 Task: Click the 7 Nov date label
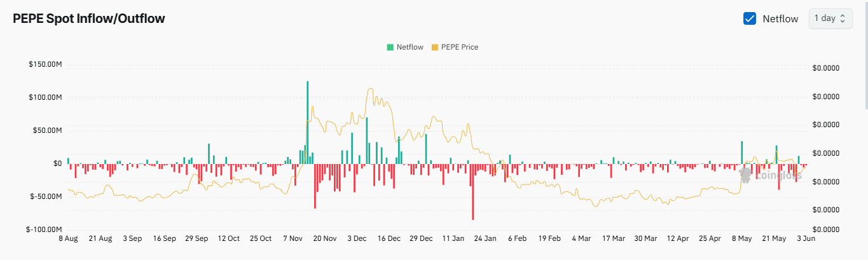pyautogui.click(x=293, y=239)
